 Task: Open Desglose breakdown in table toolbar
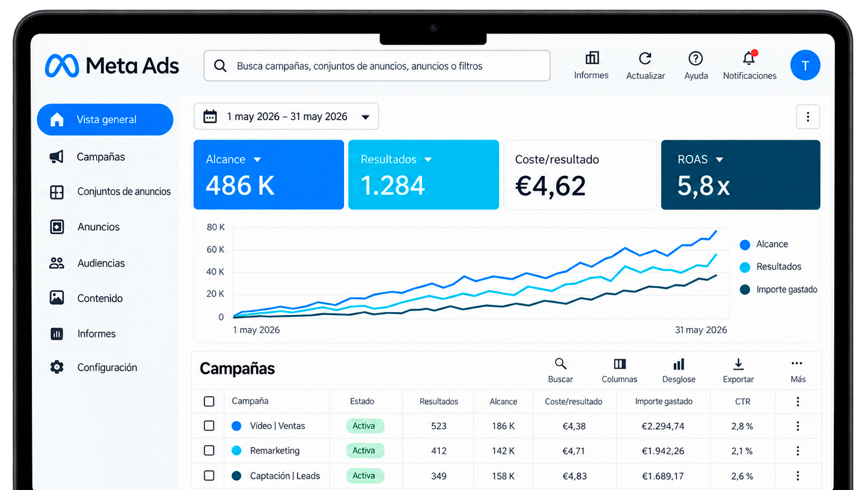coord(679,370)
